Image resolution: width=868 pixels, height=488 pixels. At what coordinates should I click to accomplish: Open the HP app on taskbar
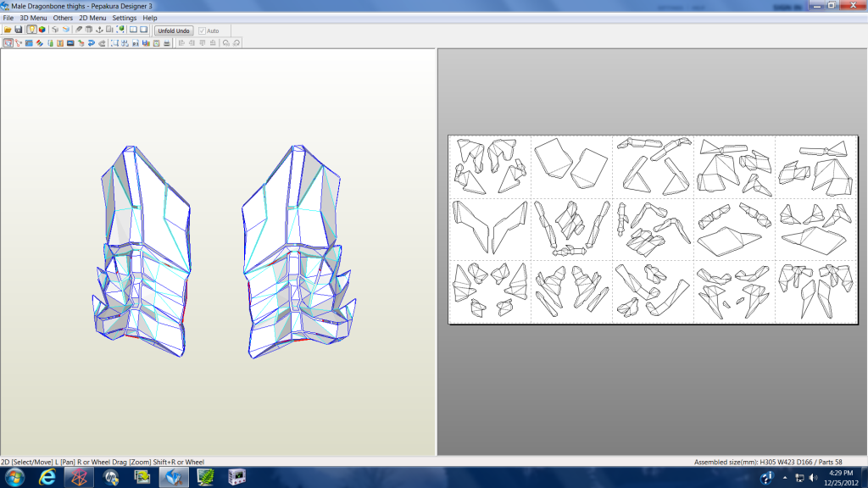pyautogui.click(x=111, y=477)
